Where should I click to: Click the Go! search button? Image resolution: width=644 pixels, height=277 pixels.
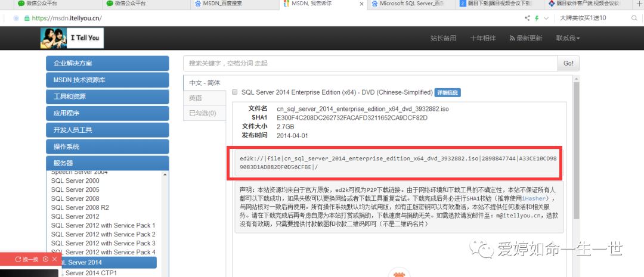coord(568,64)
